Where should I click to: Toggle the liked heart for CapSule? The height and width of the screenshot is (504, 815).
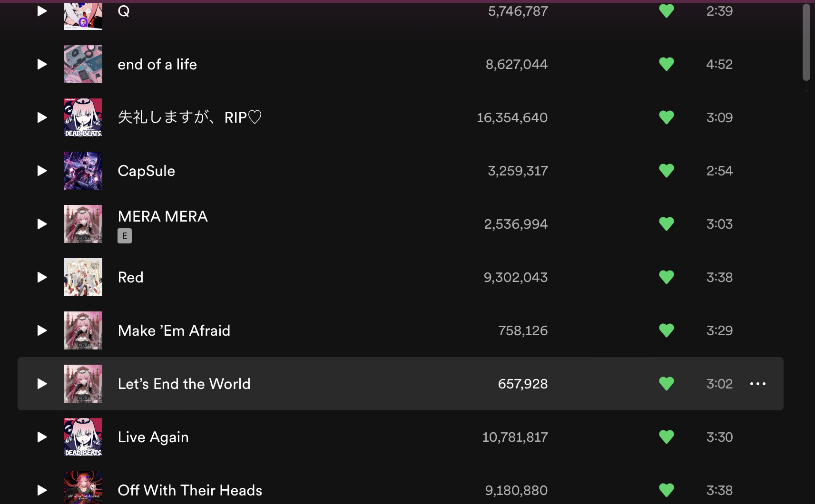[667, 171]
